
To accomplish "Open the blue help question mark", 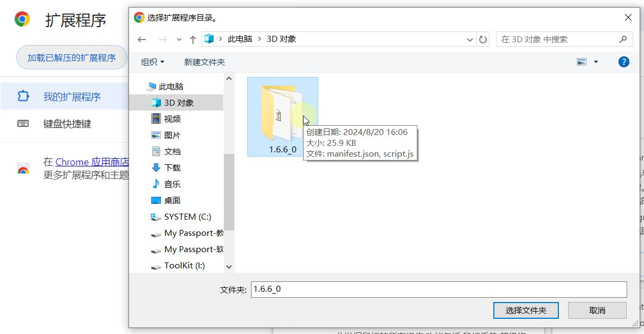I will [623, 62].
